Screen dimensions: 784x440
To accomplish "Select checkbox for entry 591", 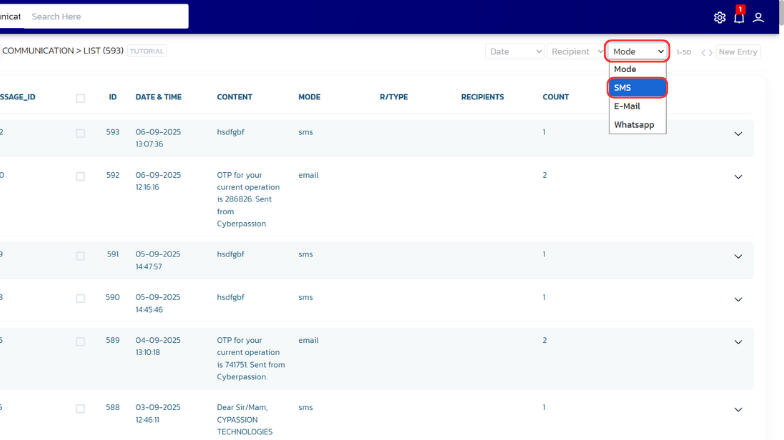I will [80, 256].
